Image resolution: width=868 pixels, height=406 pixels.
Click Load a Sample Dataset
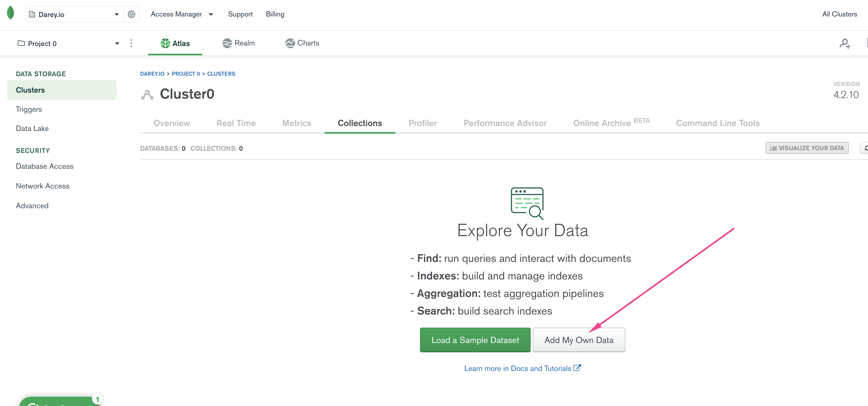click(x=475, y=340)
